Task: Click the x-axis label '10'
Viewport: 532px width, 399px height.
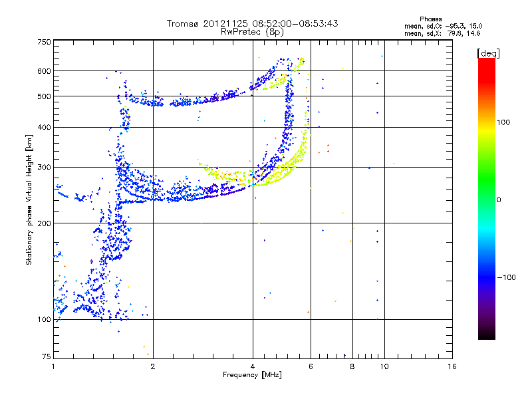Action: click(x=384, y=366)
